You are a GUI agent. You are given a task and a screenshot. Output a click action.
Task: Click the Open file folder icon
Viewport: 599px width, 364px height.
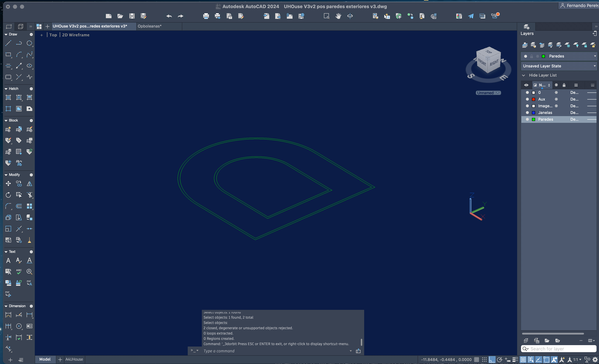(120, 16)
